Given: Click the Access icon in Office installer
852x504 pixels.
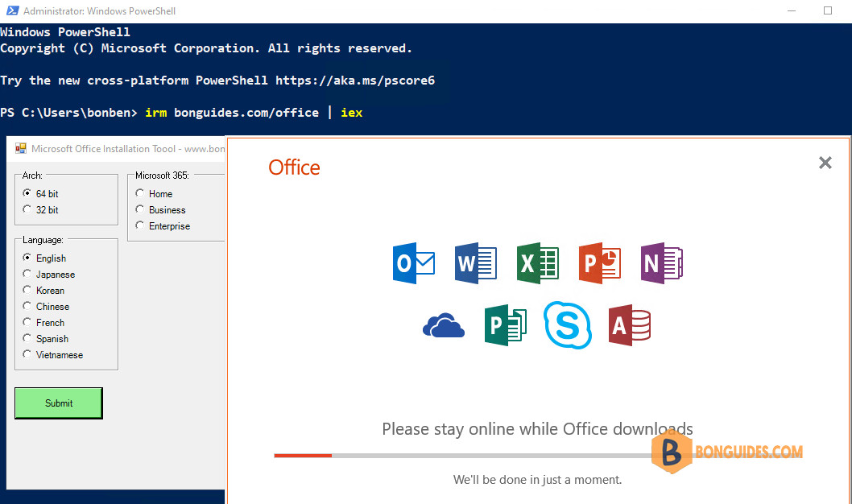Looking at the screenshot, I should click(x=630, y=325).
